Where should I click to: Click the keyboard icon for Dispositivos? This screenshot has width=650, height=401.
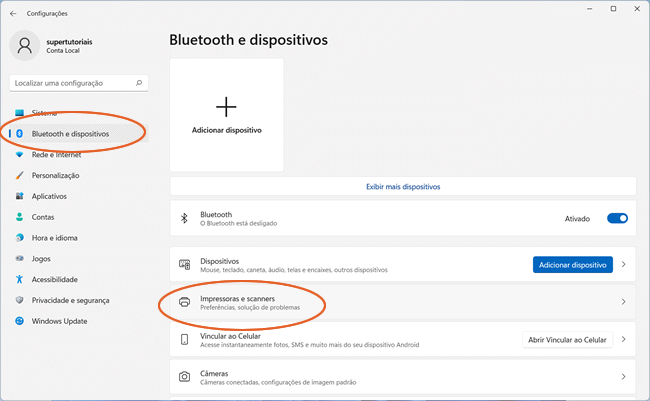[x=184, y=264]
